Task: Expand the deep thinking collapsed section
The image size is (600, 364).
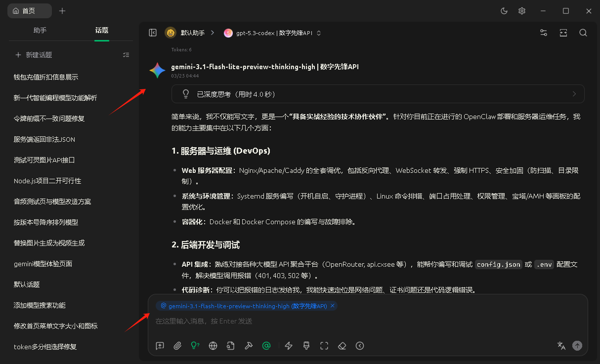Action: point(378,94)
